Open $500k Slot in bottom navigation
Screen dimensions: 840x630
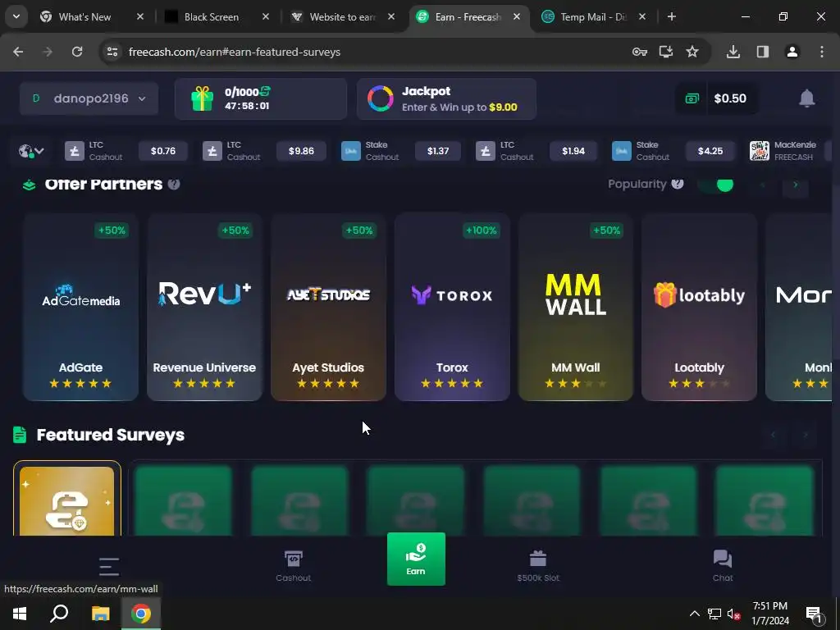(538, 566)
